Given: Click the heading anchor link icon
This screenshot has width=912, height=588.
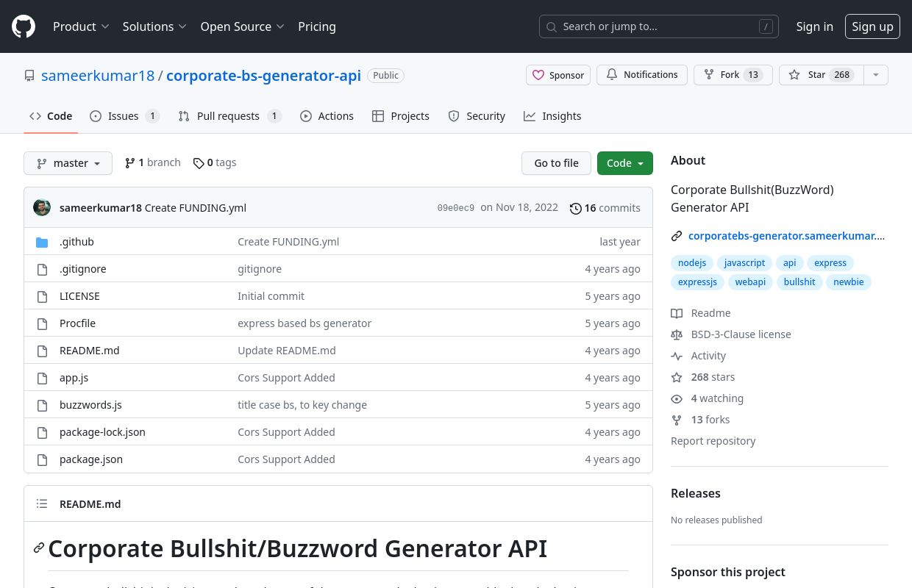Looking at the screenshot, I should click(39, 548).
